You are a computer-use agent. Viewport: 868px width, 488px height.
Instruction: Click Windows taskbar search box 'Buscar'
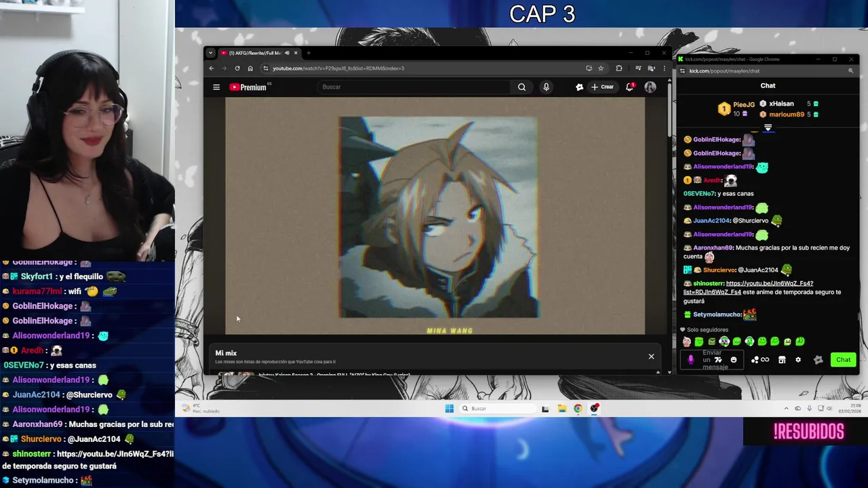497,409
